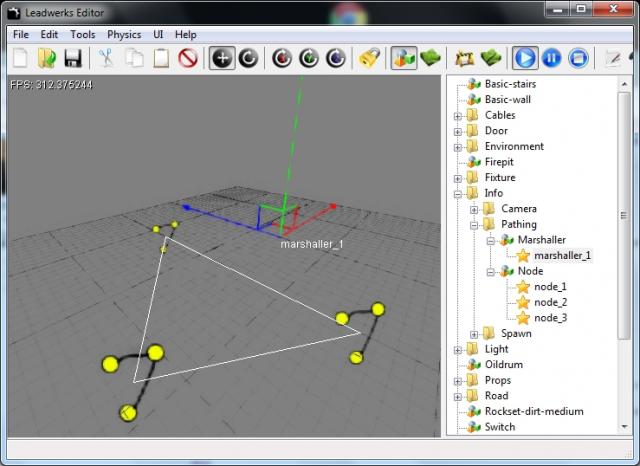Screen dimensions: 640x466
Task: Click the Open file icon
Action: (x=46, y=58)
